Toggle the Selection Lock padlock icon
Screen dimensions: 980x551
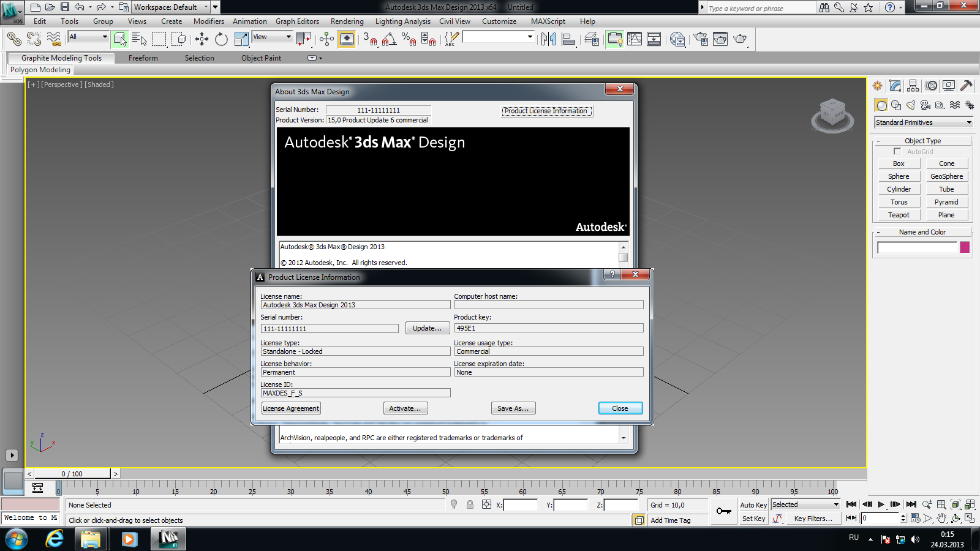coord(470,504)
